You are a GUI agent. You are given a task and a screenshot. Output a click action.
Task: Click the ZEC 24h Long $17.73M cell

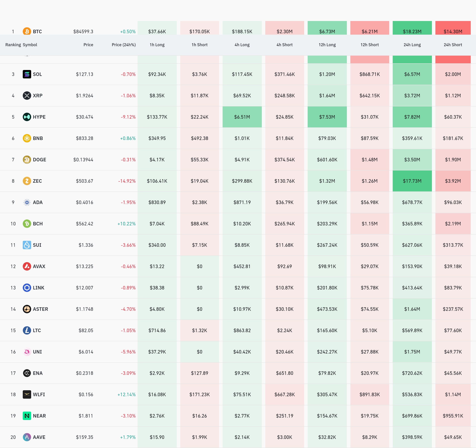[412, 181]
